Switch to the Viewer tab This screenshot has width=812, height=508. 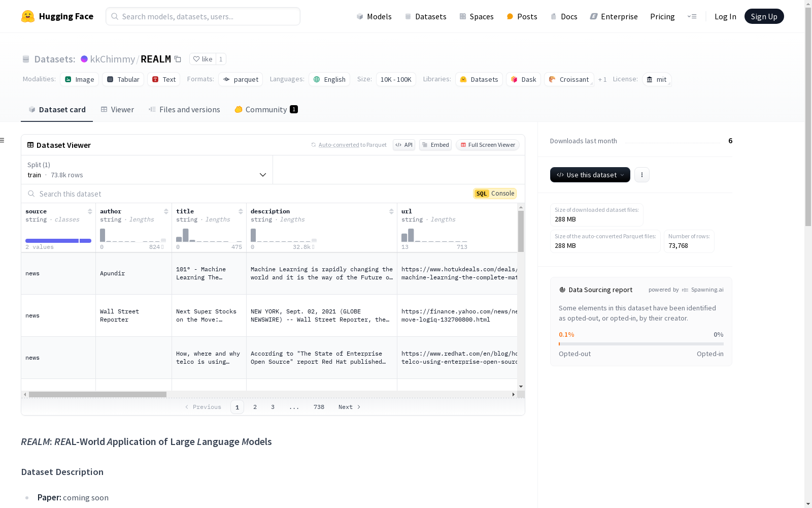(117, 110)
